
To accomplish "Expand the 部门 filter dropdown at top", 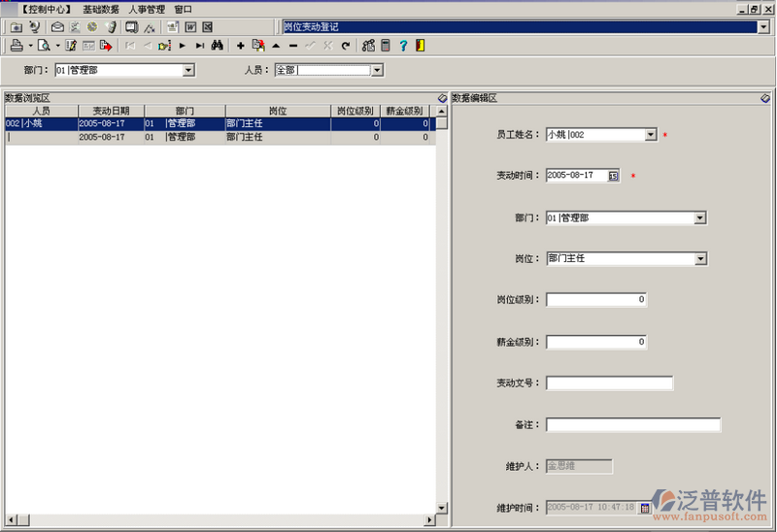I will coord(188,70).
